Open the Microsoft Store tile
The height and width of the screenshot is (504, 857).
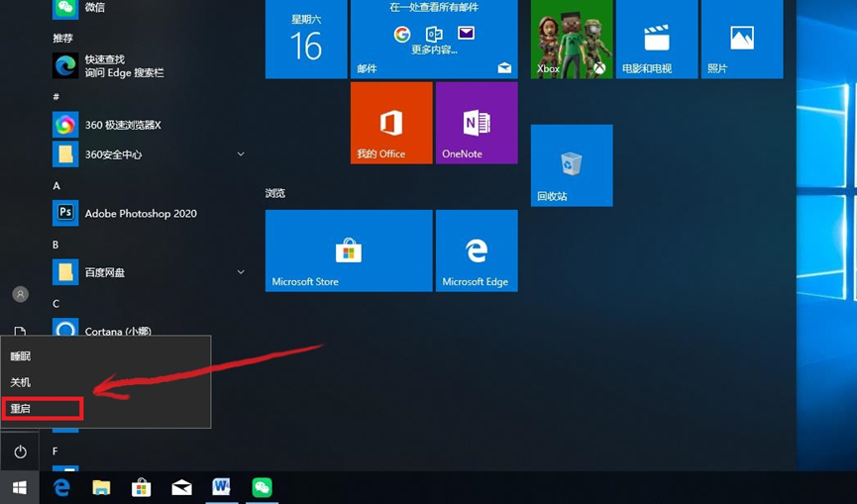pos(349,251)
